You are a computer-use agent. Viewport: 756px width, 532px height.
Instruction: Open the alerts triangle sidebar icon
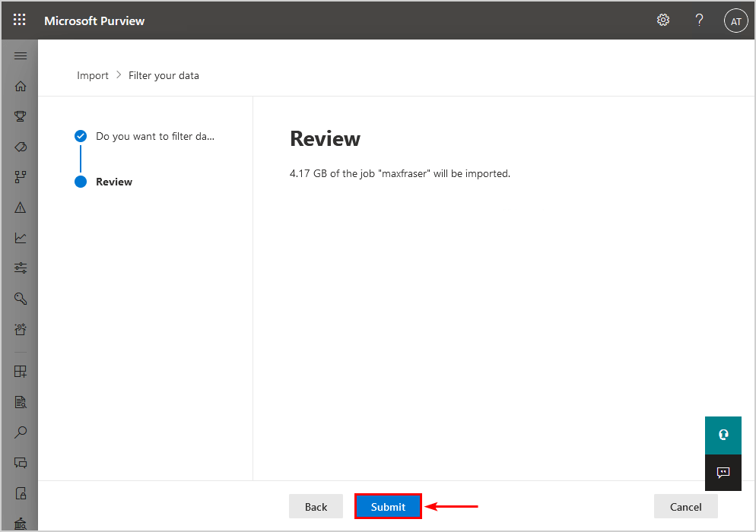click(21, 207)
